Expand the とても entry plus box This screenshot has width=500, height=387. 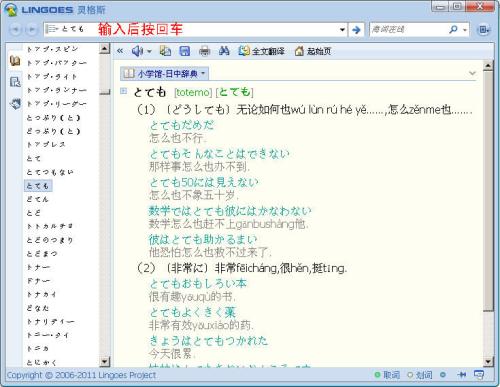(124, 91)
